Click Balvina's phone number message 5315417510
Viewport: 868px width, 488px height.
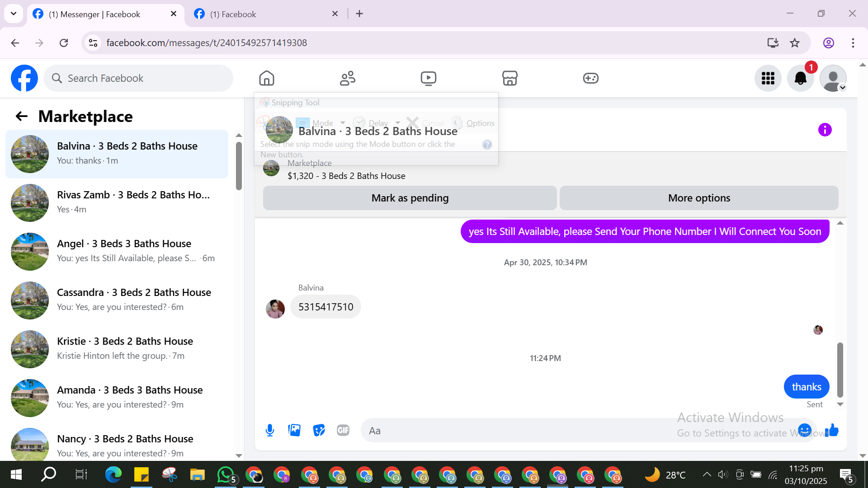point(325,307)
